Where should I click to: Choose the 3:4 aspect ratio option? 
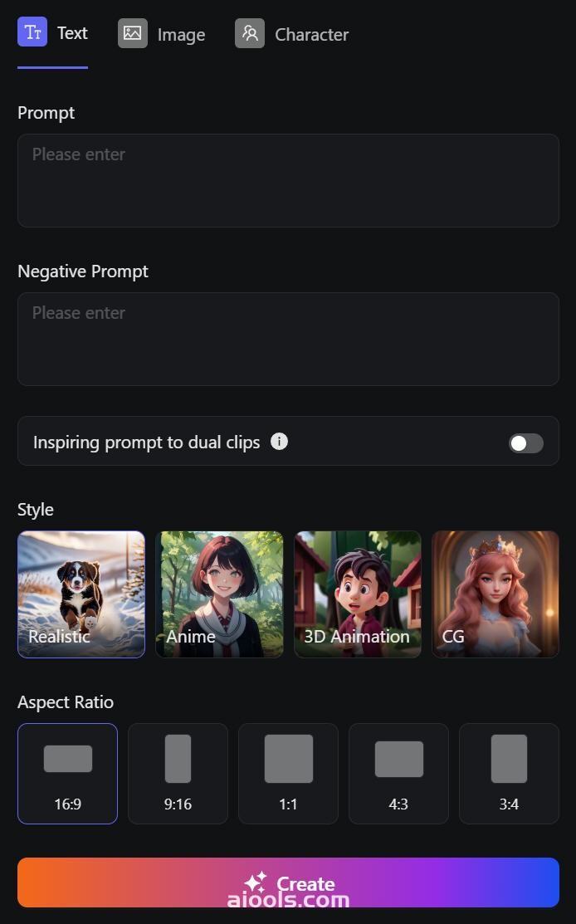pos(509,773)
